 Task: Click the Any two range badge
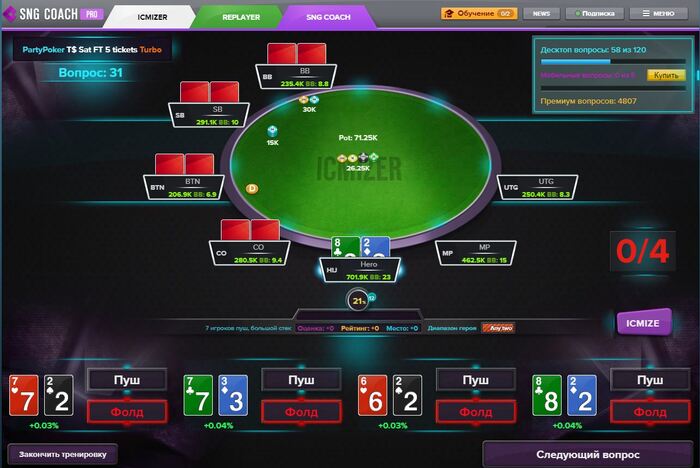[498, 328]
